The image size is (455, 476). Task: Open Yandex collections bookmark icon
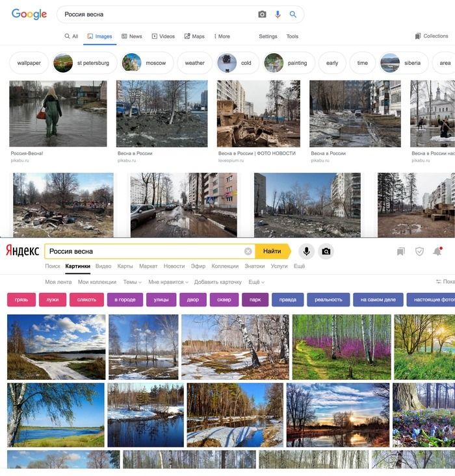tap(400, 251)
